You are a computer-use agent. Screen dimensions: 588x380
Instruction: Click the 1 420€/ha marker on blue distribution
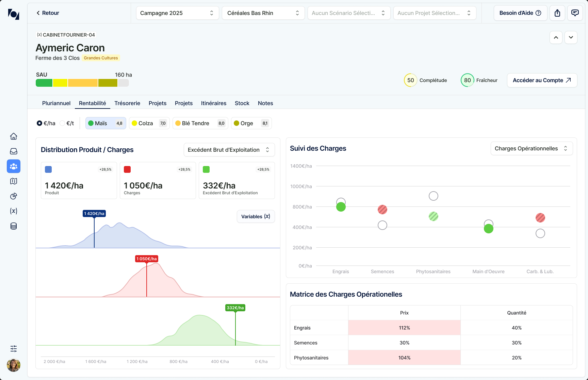[94, 213]
